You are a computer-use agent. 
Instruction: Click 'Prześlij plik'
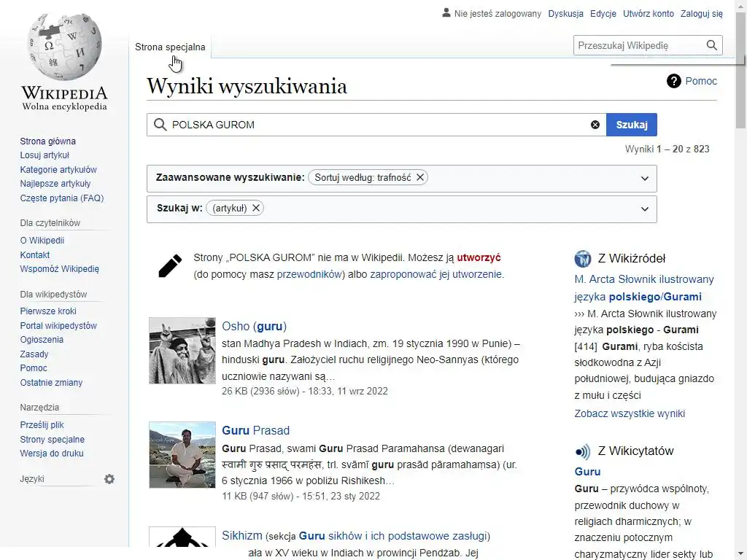point(42,425)
